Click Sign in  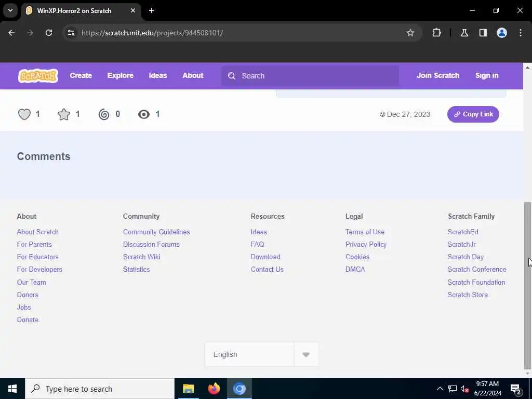click(487, 76)
